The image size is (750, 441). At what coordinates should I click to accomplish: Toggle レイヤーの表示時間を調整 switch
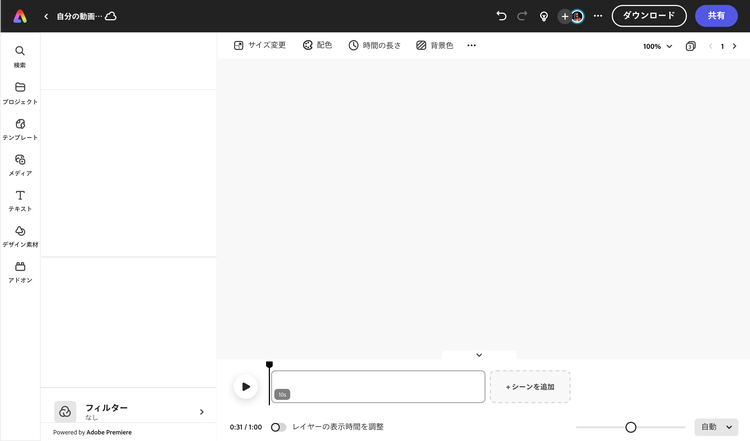point(278,427)
